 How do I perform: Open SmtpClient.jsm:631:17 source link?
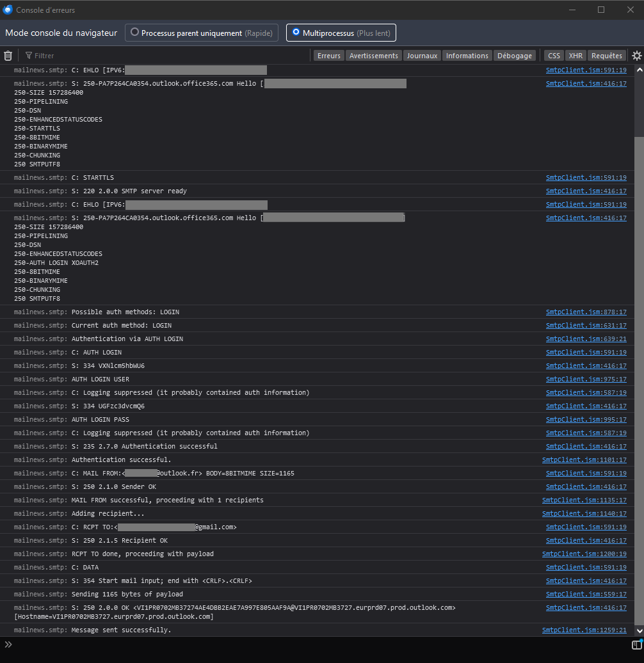(586, 326)
